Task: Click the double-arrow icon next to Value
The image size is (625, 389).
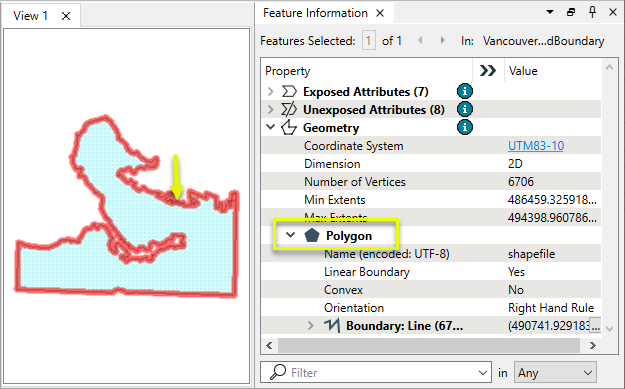Action: (x=487, y=71)
